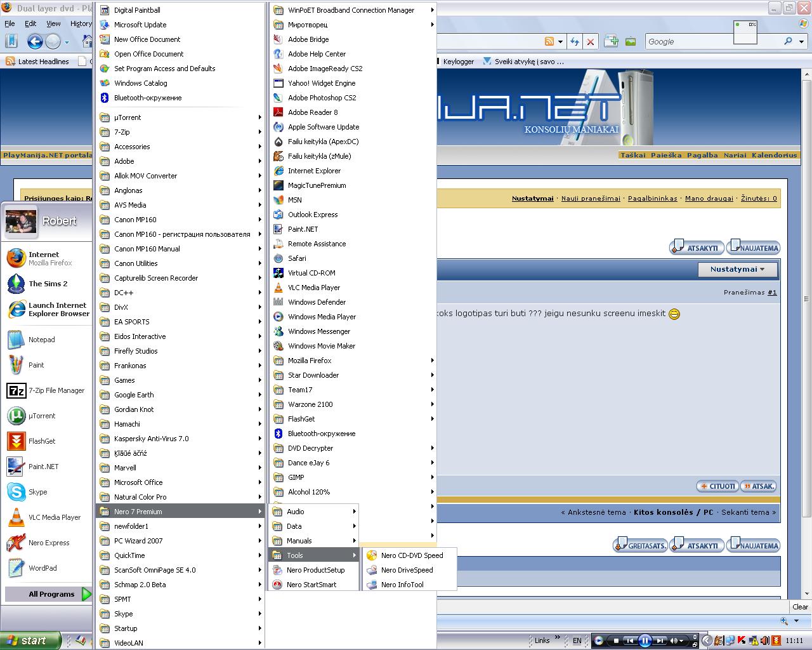
Task: Open the Latest Headlines bookmark
Action: [37, 62]
